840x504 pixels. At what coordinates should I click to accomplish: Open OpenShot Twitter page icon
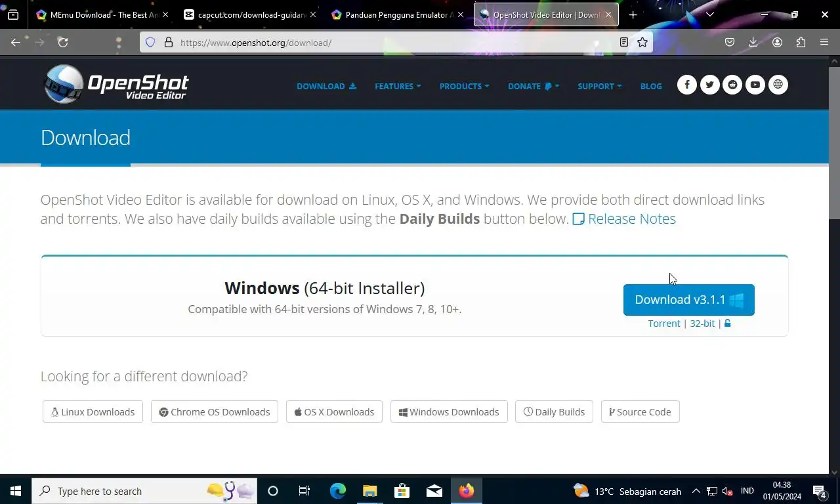click(x=709, y=85)
